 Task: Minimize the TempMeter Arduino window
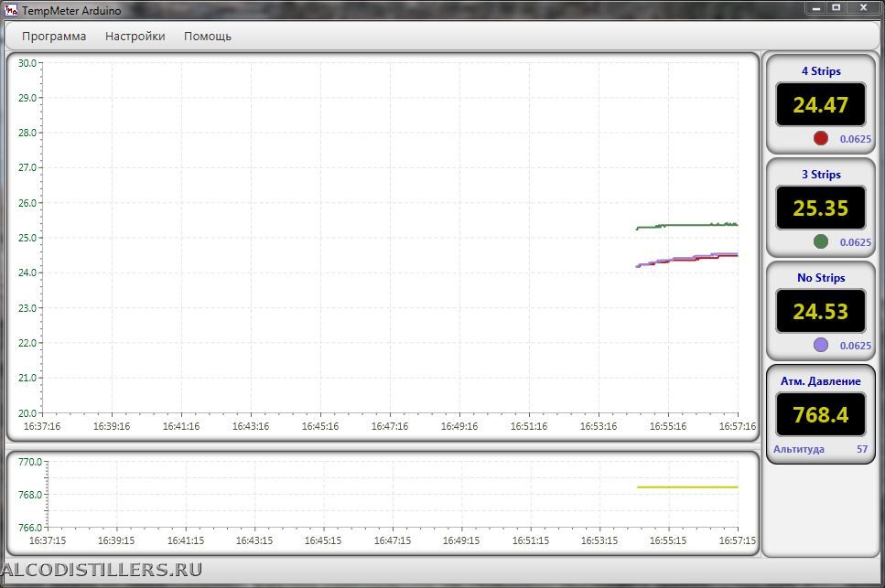pos(816,8)
